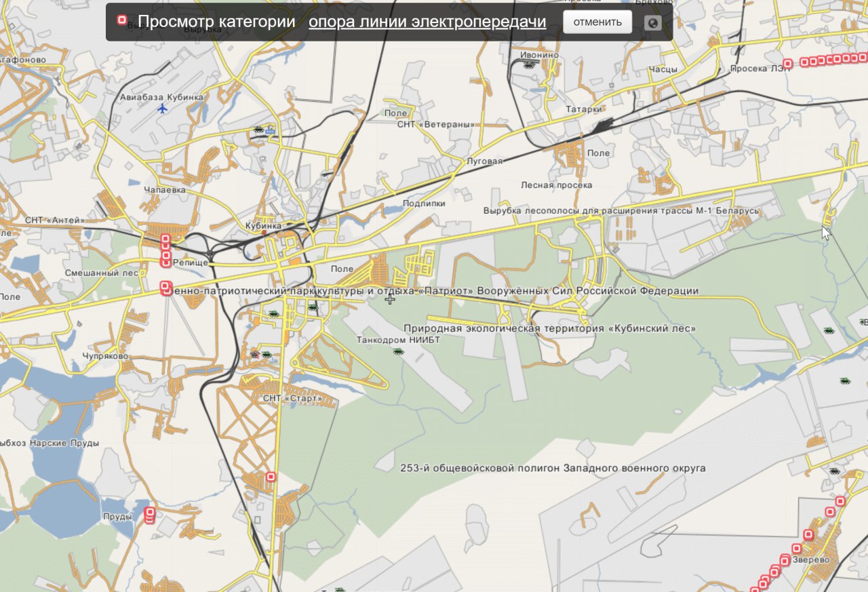Select the 'СНТ «Старт»' label
The height and width of the screenshot is (592, 868).
[292, 398]
